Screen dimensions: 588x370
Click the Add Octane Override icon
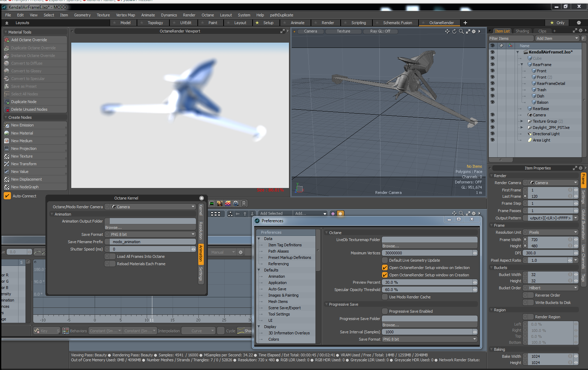tap(7, 40)
